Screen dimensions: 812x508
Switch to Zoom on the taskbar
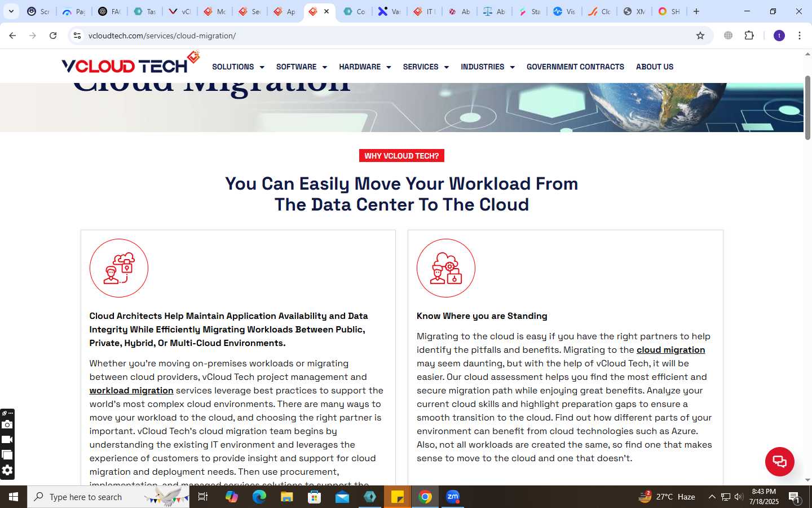(453, 497)
